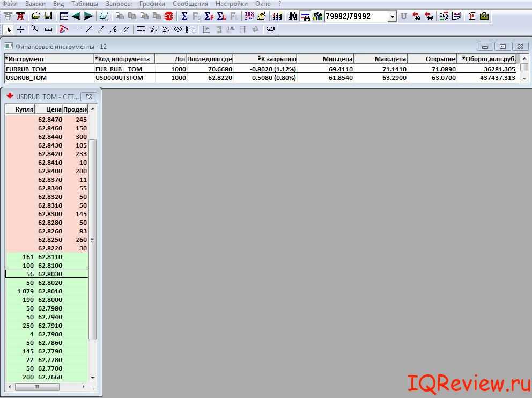Click the binoculars search icon

click(292, 17)
